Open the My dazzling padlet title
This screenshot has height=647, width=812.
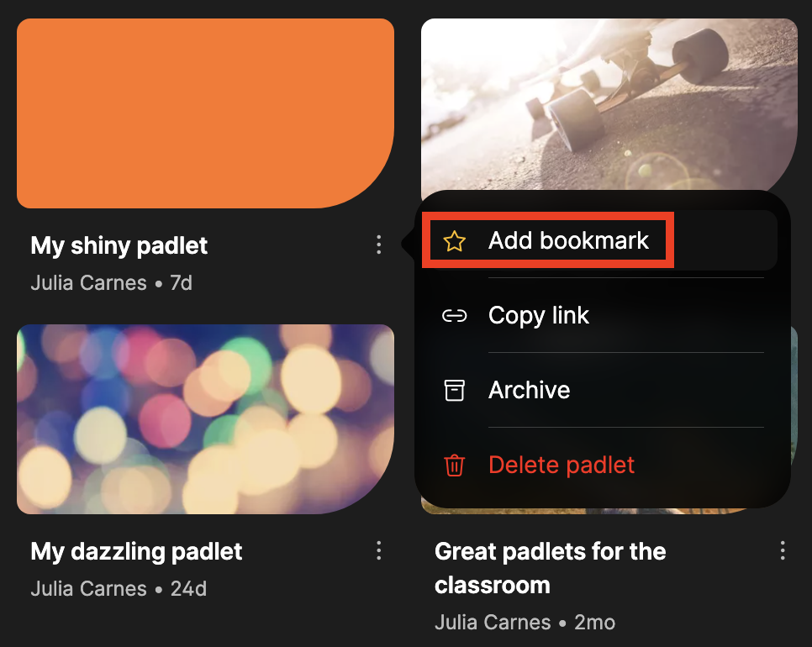point(136,552)
